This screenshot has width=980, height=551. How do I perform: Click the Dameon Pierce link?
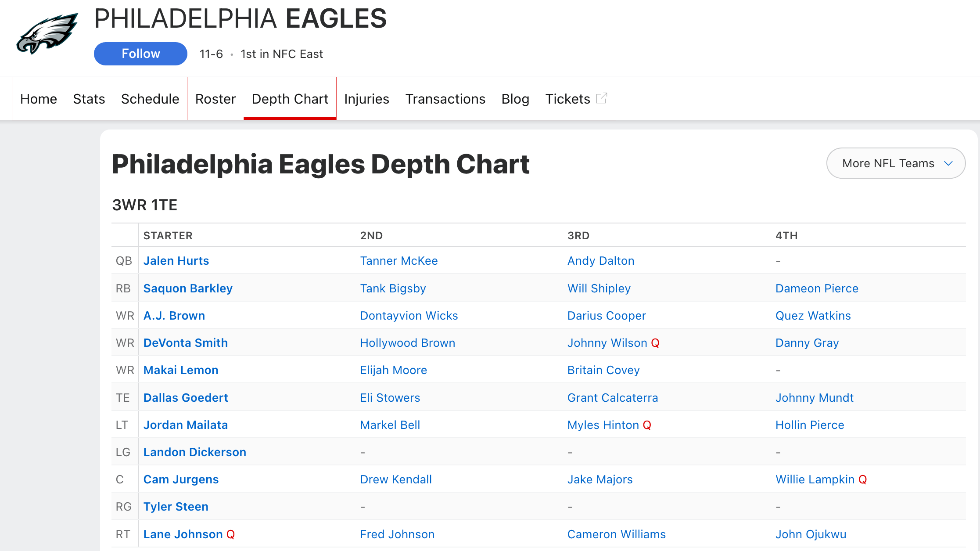click(x=817, y=288)
